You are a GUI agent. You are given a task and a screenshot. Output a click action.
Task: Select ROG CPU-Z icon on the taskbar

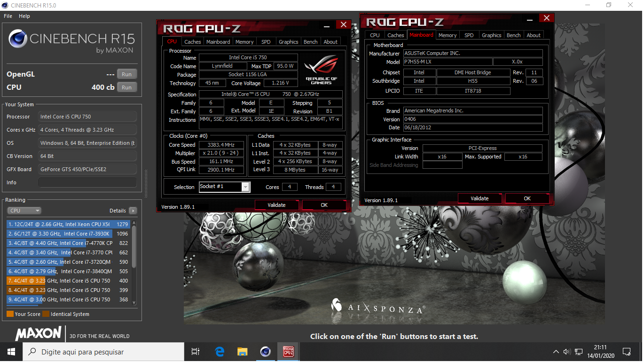[x=288, y=352]
